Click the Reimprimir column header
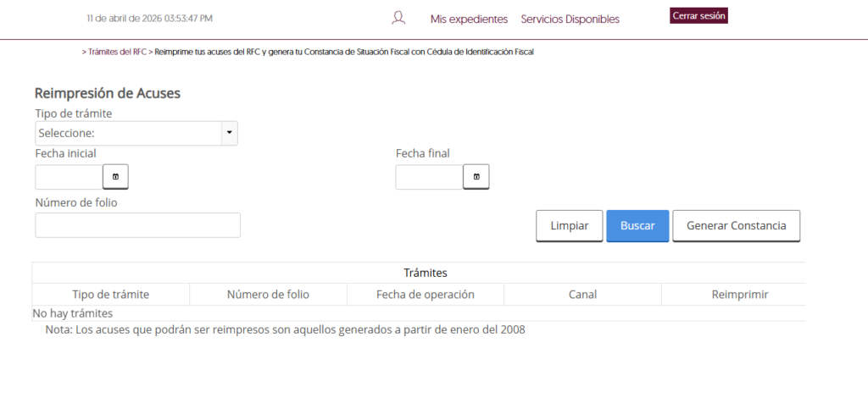 point(739,295)
